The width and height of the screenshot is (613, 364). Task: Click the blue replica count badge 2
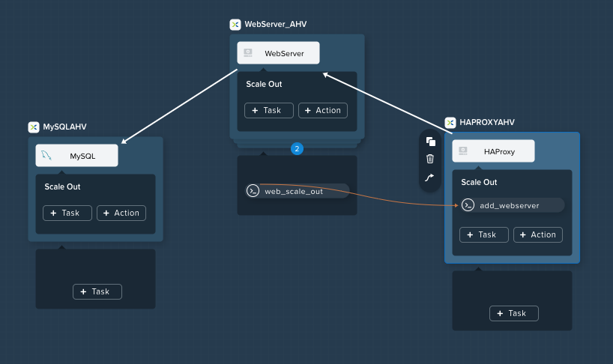(297, 149)
